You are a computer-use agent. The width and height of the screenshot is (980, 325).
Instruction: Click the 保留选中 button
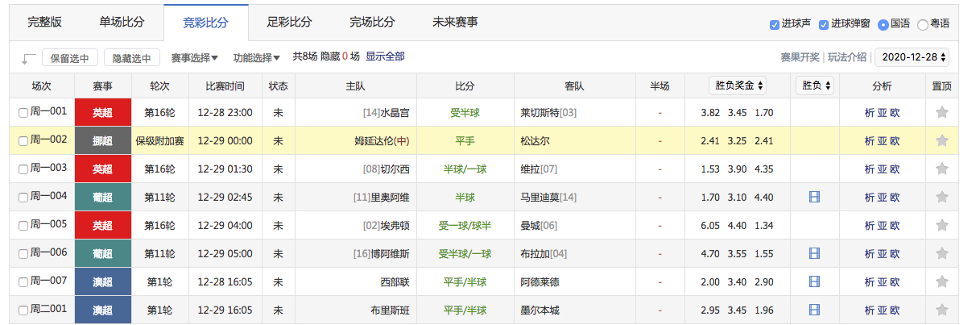pyautogui.click(x=70, y=58)
